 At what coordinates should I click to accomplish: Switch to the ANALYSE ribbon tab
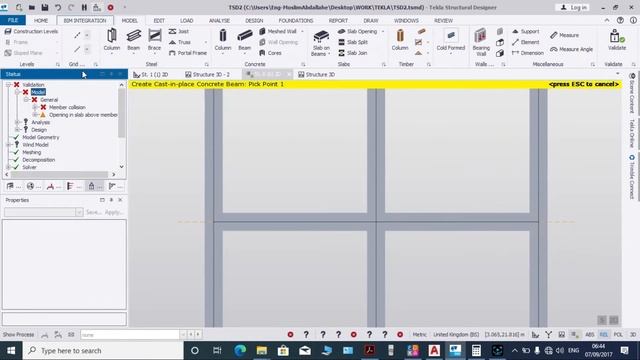[219, 20]
